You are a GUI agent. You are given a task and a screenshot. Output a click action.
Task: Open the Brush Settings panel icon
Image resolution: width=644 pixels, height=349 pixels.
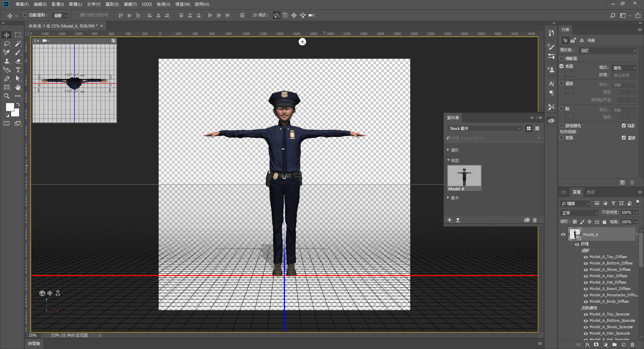551,47
